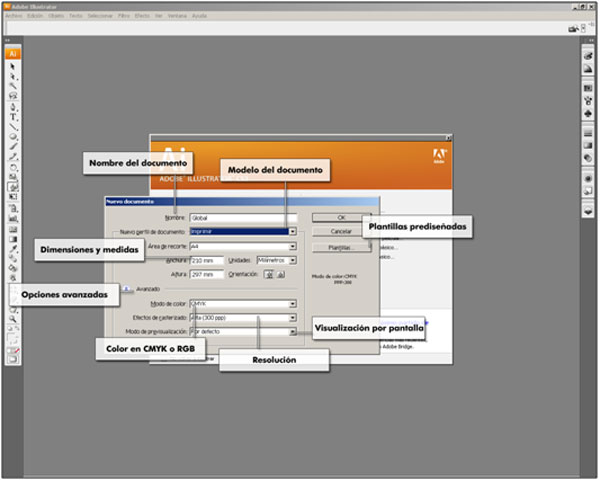The width and height of the screenshot is (600, 480).
Task: Click the Plantillas button
Action: (x=341, y=248)
